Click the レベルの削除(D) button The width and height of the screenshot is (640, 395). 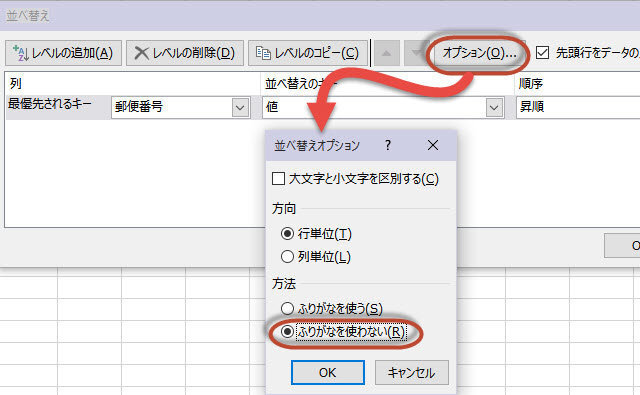(185, 53)
